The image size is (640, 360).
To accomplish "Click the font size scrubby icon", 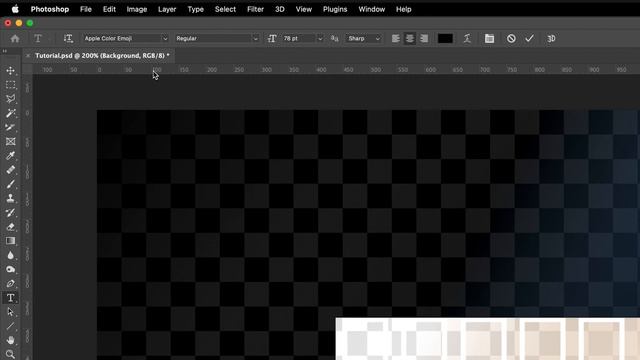I will point(272,38).
